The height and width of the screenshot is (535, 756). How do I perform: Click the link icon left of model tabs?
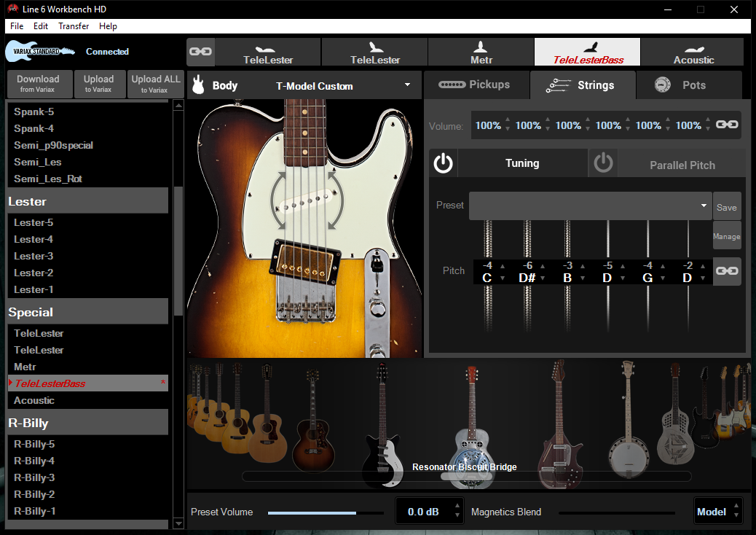pos(200,52)
